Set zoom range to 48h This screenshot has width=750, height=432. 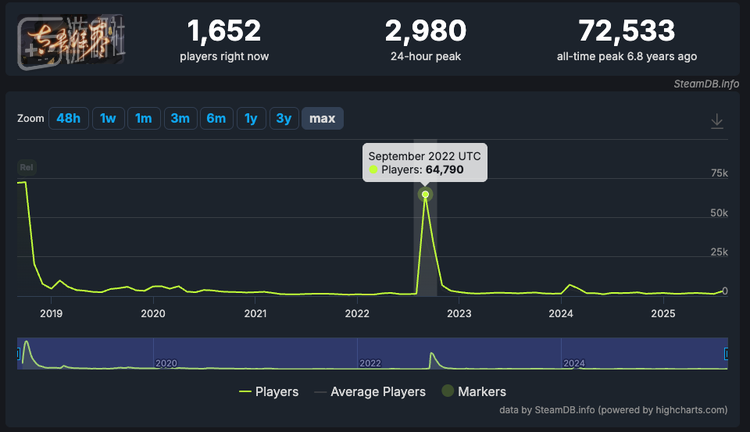point(68,119)
